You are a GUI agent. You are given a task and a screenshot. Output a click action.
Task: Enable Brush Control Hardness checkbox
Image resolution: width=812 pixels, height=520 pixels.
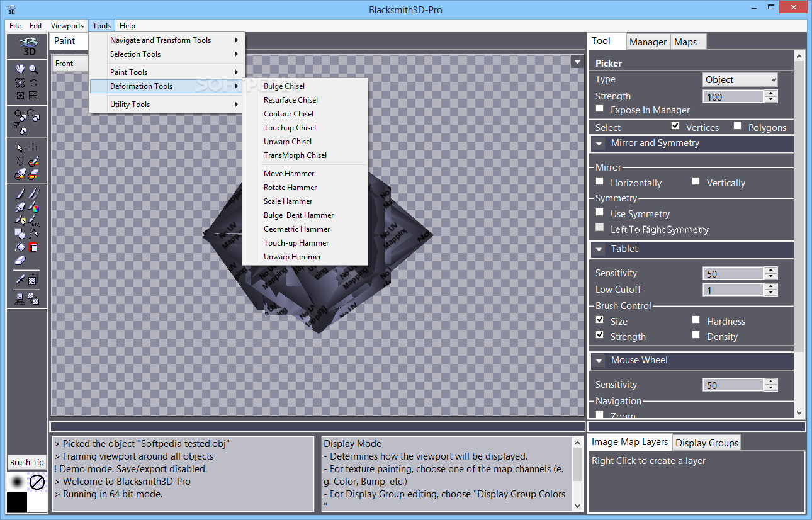(696, 320)
